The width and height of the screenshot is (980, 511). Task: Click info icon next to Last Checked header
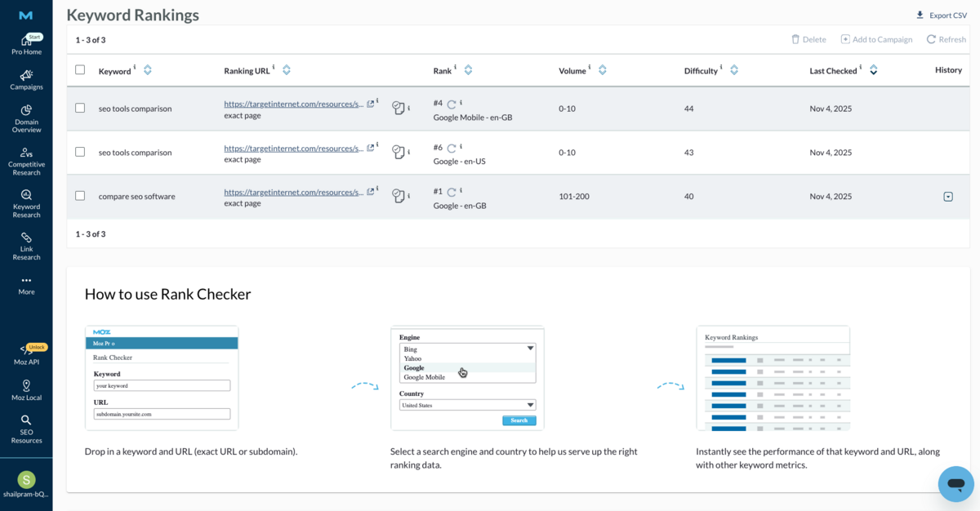(x=861, y=68)
